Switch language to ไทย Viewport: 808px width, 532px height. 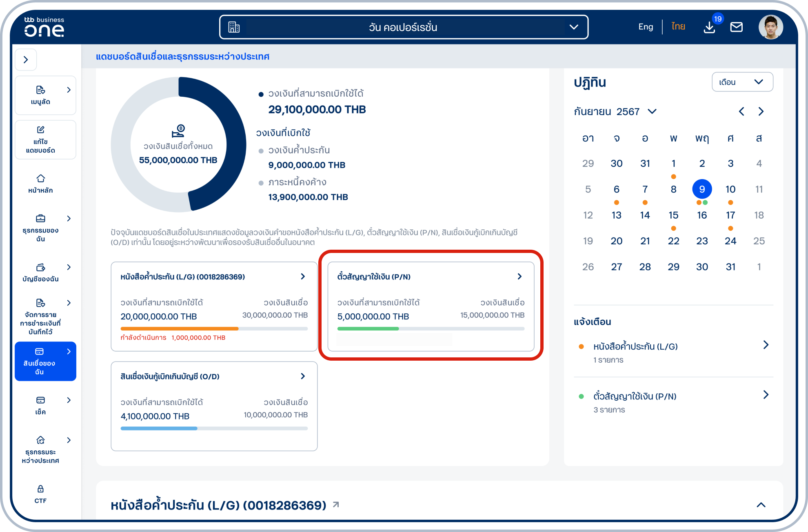(678, 27)
